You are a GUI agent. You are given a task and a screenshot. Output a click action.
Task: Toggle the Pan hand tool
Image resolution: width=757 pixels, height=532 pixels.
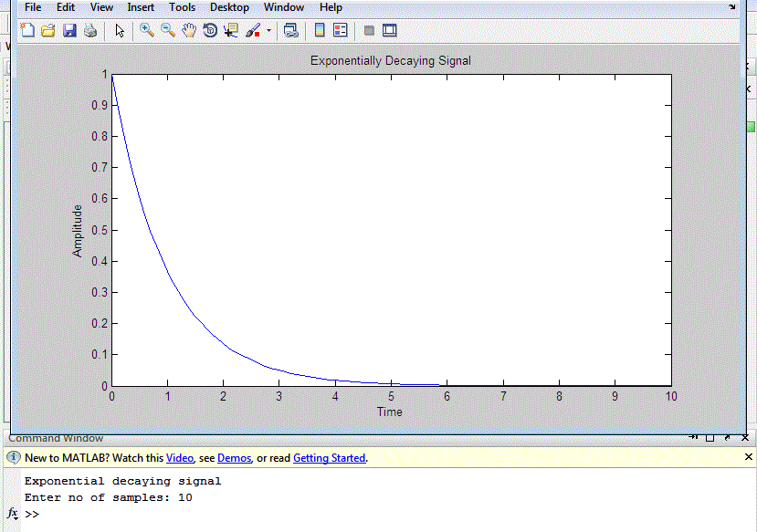[189, 30]
